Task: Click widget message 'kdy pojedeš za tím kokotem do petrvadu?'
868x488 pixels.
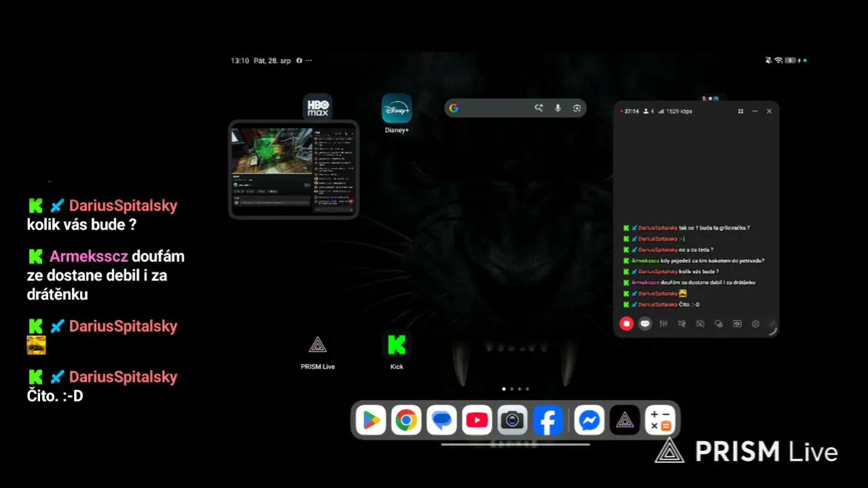Action: point(713,260)
